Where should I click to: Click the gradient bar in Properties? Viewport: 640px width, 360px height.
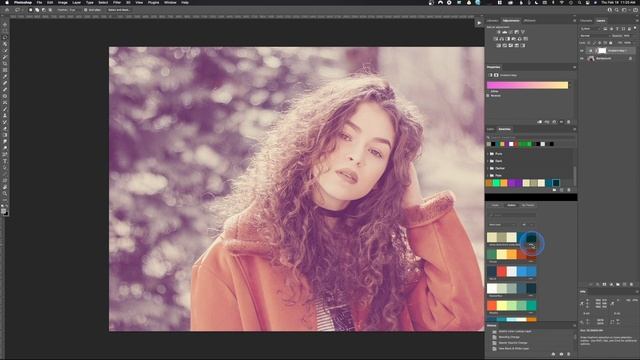click(527, 85)
